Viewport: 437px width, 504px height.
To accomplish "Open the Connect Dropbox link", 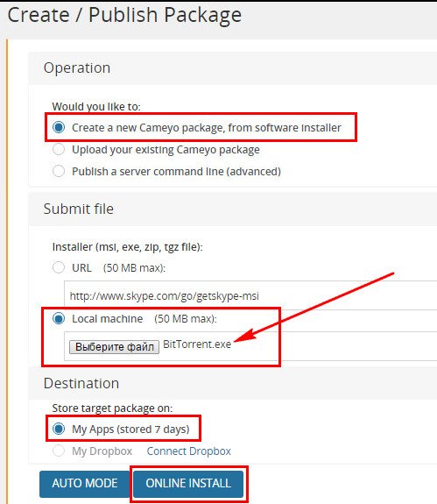I will coord(189,451).
